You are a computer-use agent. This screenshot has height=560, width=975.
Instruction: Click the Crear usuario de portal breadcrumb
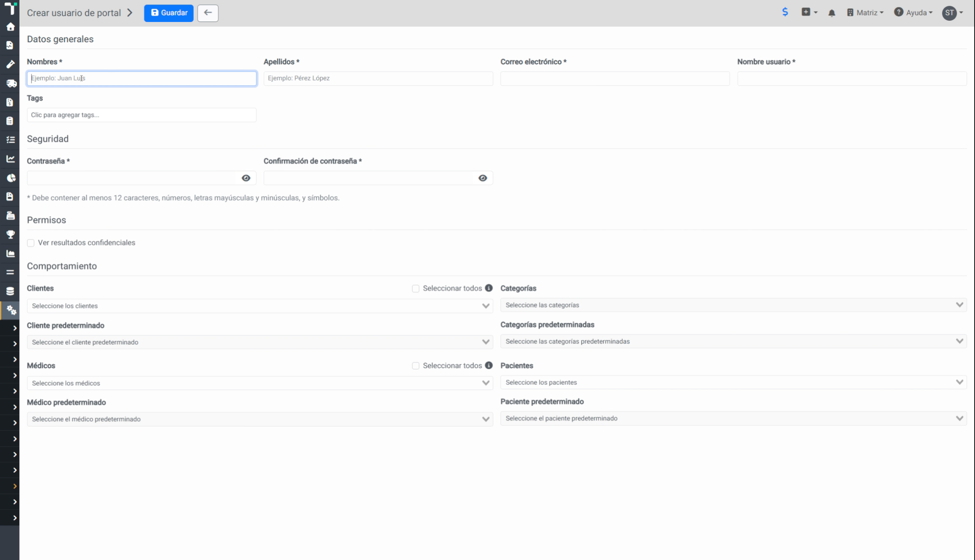pyautogui.click(x=74, y=13)
